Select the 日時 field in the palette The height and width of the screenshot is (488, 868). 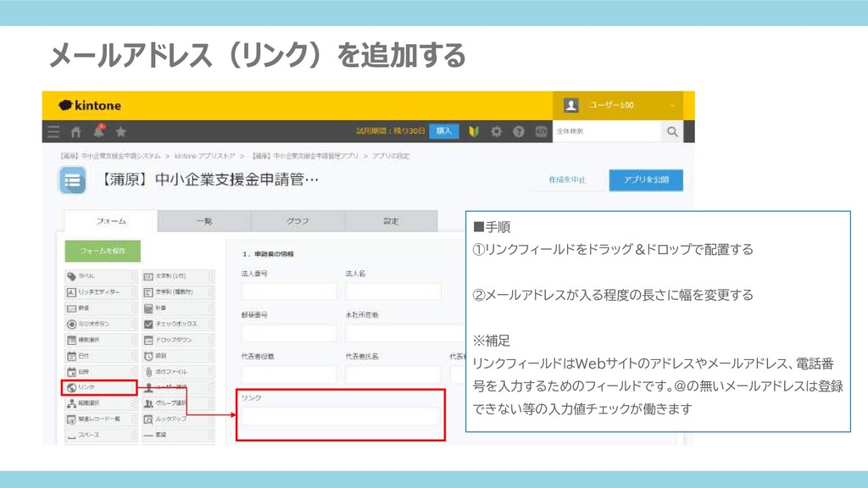pos(100,372)
